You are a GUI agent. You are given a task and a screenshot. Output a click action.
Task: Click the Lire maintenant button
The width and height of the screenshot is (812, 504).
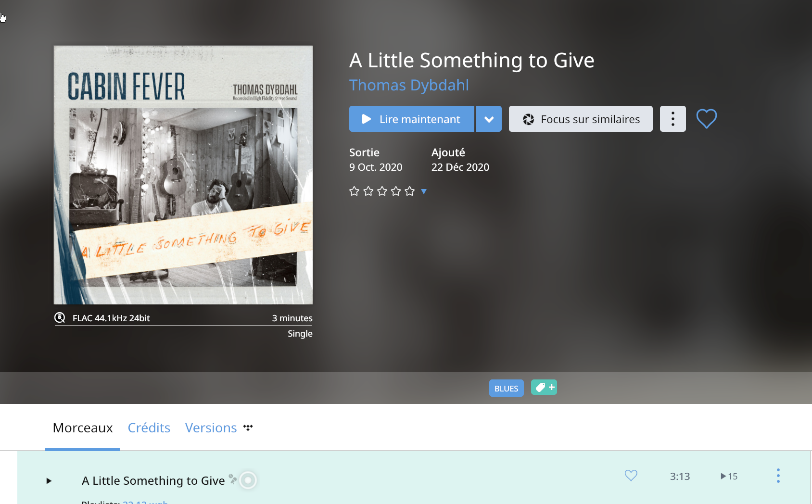point(412,119)
